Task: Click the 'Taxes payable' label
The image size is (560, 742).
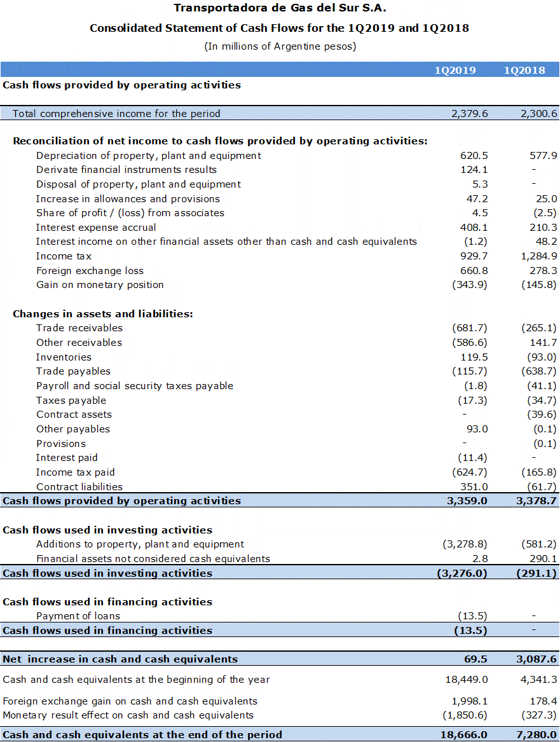Action: tap(71, 401)
